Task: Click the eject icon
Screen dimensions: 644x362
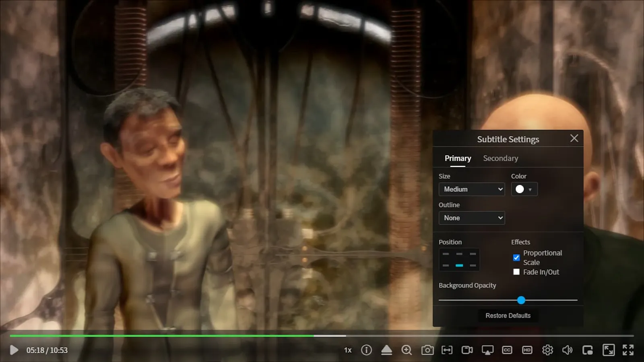Action: click(386, 350)
